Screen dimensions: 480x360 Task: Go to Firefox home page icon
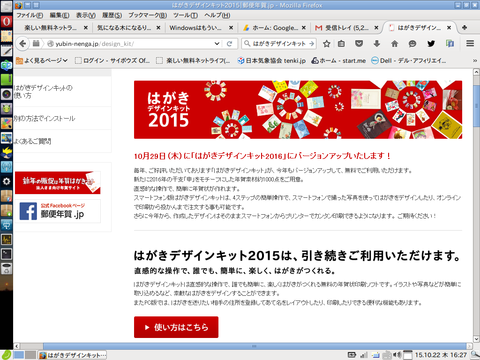click(395, 44)
